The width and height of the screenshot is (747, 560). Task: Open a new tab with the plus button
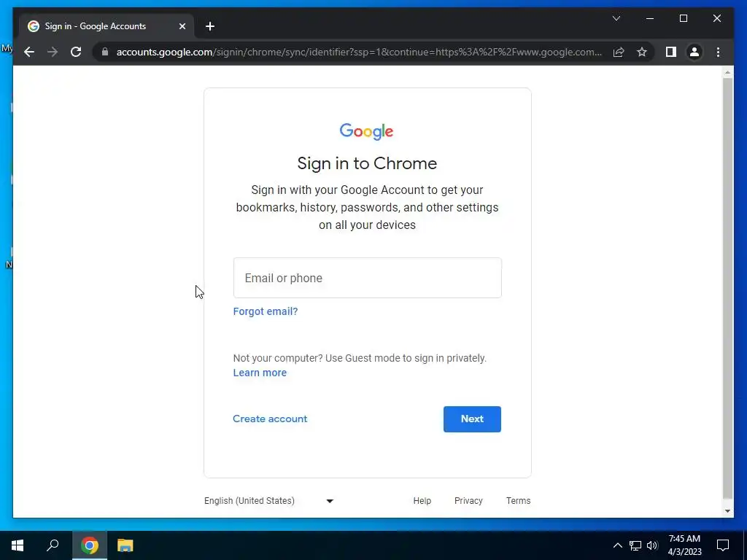(x=210, y=26)
